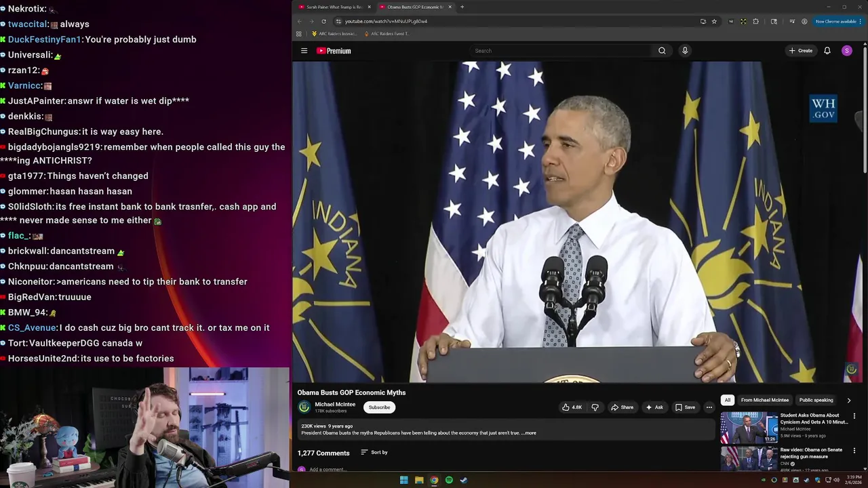Image resolution: width=868 pixels, height=488 pixels.
Task: Open Student Asks Obama video thumbnail
Action: coord(749,427)
